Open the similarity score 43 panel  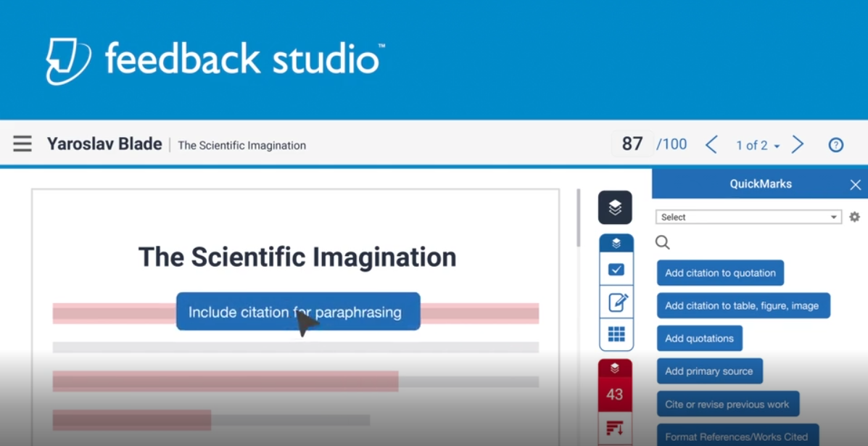coord(615,395)
